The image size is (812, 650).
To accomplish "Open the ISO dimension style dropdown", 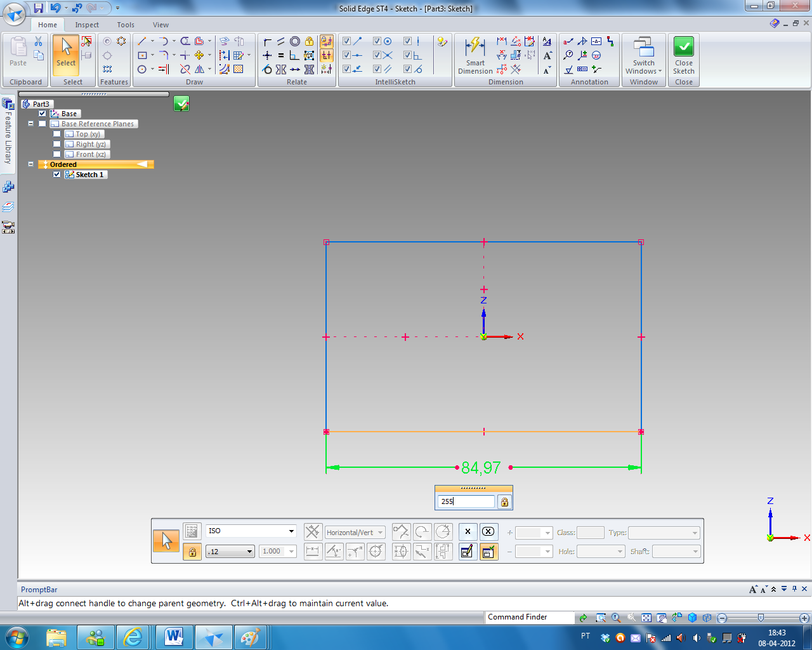I will (291, 531).
